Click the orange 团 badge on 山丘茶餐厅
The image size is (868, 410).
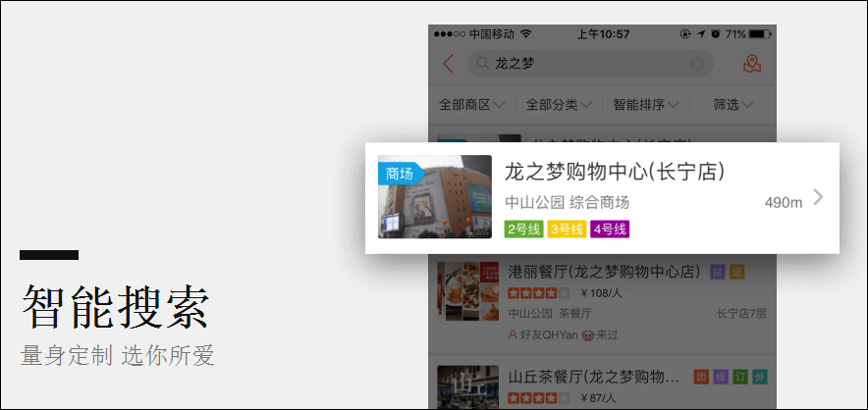tap(701, 378)
